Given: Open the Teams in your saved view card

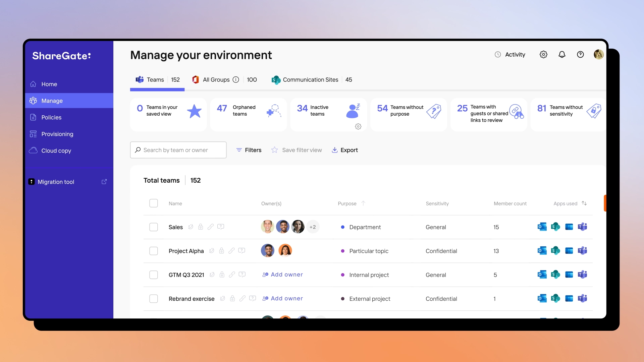Looking at the screenshot, I should [168, 114].
